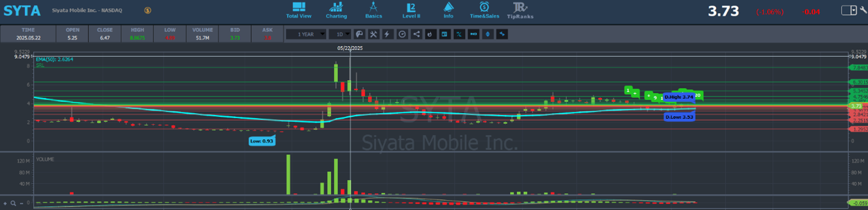Viewport: 868px width, 210px height.
Task: Open the Total View panel
Action: tap(298, 10)
